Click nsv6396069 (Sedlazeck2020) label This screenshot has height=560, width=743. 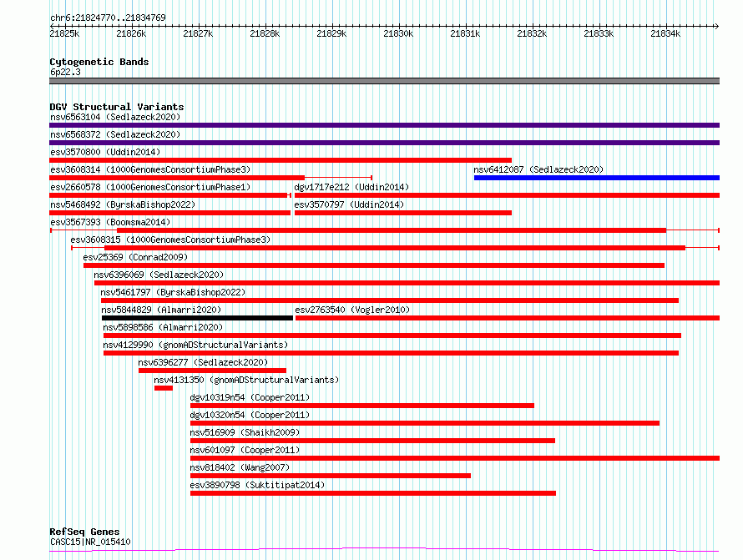pyautogui.click(x=159, y=275)
